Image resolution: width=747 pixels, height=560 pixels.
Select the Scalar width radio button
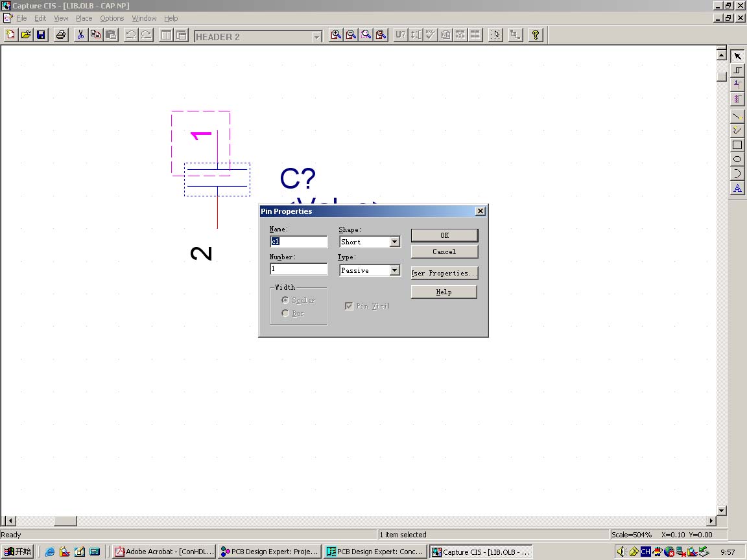click(x=285, y=300)
